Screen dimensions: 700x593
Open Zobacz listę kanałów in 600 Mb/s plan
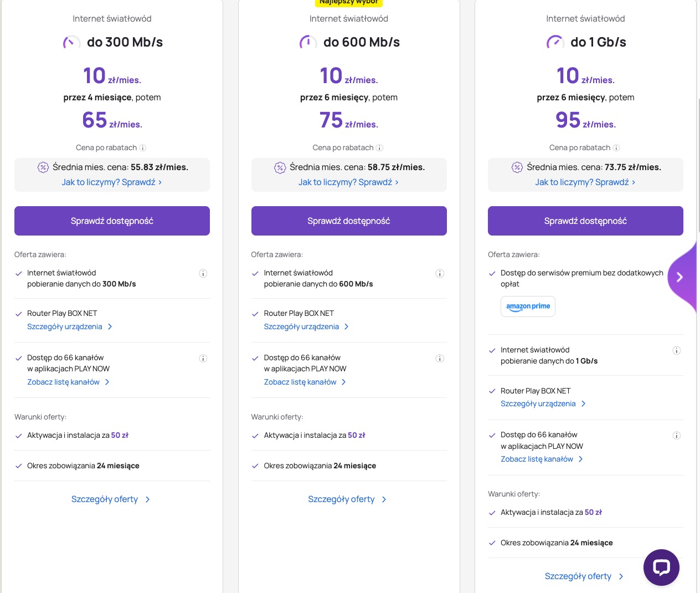point(305,382)
